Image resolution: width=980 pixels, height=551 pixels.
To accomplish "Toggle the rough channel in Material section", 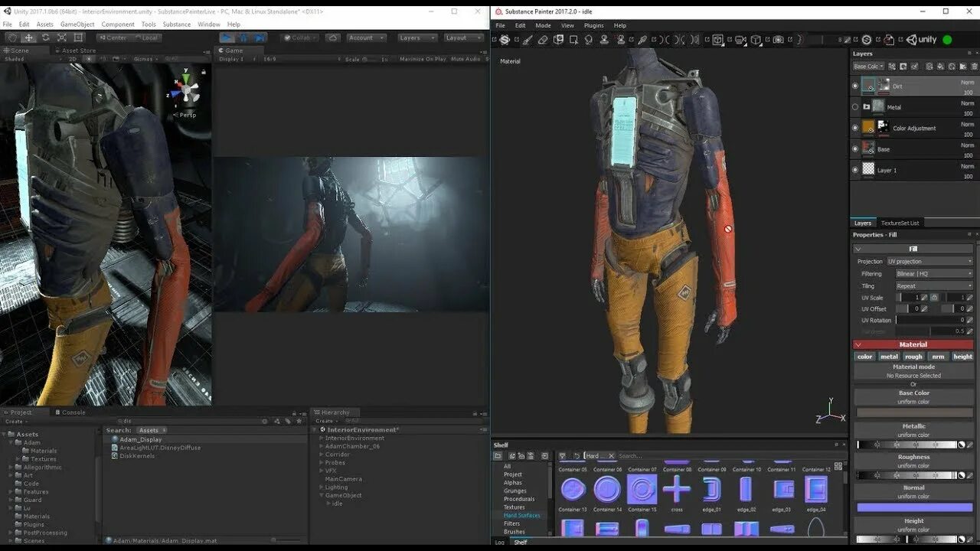I will click(x=913, y=357).
